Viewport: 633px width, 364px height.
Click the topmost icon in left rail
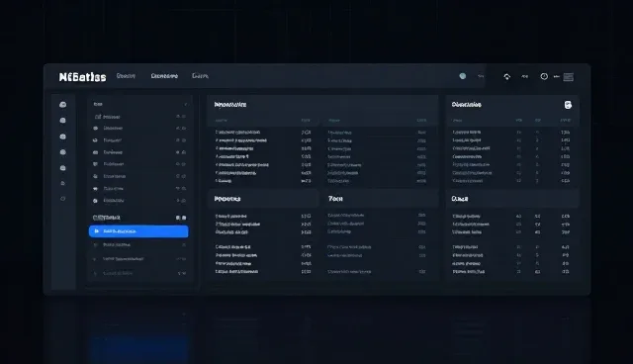click(x=63, y=105)
